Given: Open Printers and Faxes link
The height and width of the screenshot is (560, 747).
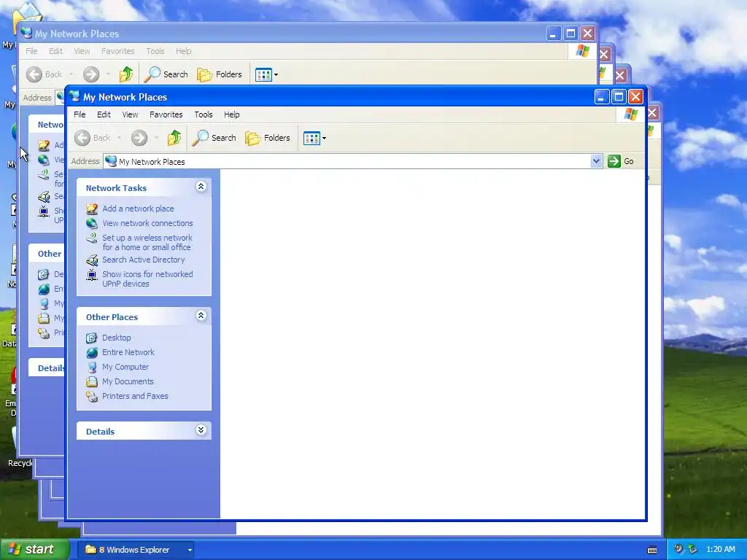Looking at the screenshot, I should [x=135, y=396].
